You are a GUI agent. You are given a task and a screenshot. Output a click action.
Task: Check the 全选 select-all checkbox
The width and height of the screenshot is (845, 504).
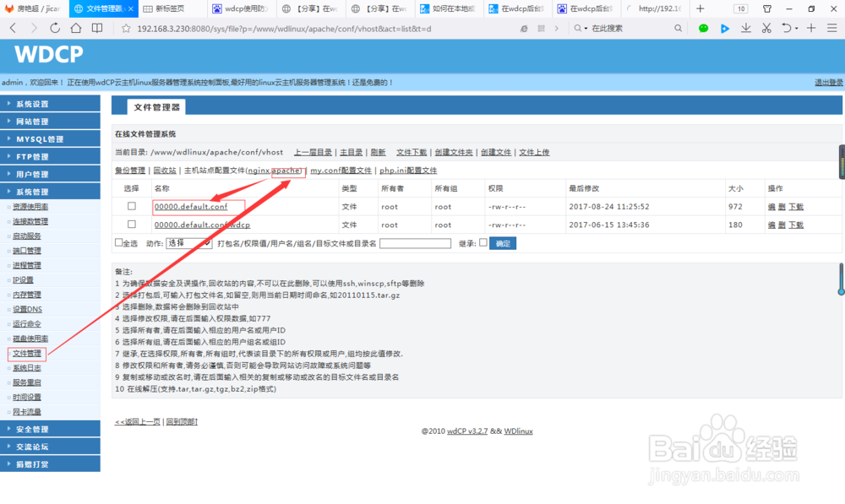coord(118,243)
